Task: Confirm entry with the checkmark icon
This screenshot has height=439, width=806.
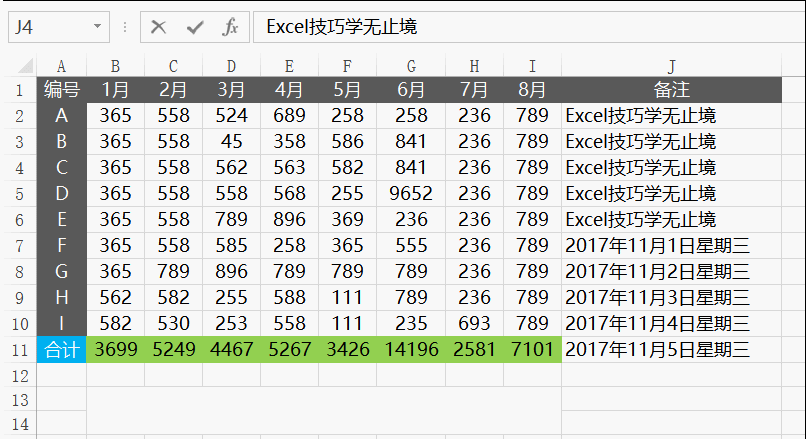Action: 195,27
